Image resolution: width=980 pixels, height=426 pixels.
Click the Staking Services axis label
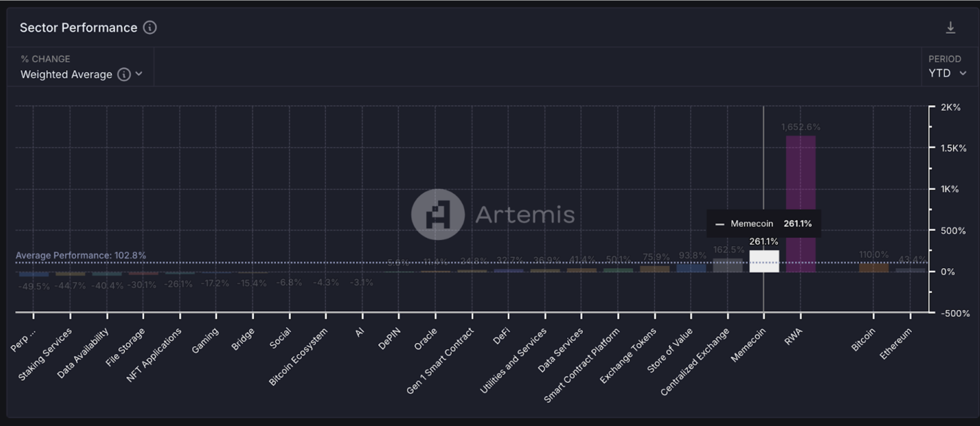[x=45, y=354]
